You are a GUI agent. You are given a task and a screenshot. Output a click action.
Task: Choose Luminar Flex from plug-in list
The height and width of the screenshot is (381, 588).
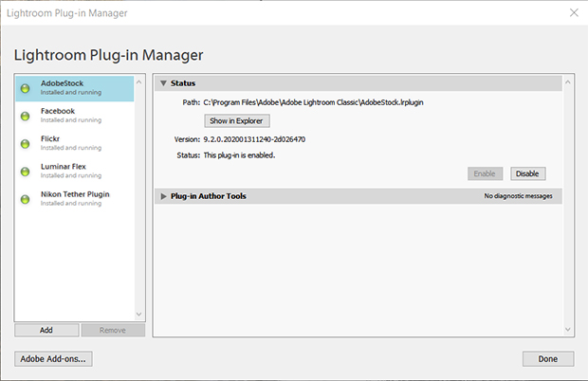(75, 172)
